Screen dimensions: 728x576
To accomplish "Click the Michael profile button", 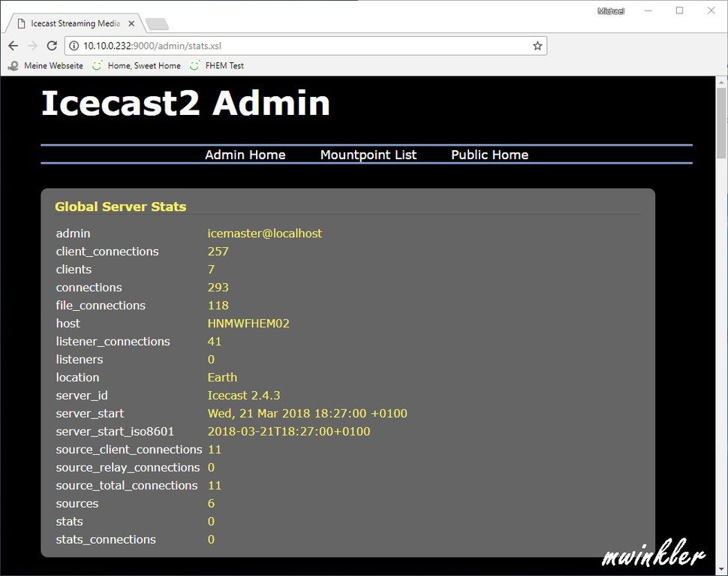I will 610,11.
